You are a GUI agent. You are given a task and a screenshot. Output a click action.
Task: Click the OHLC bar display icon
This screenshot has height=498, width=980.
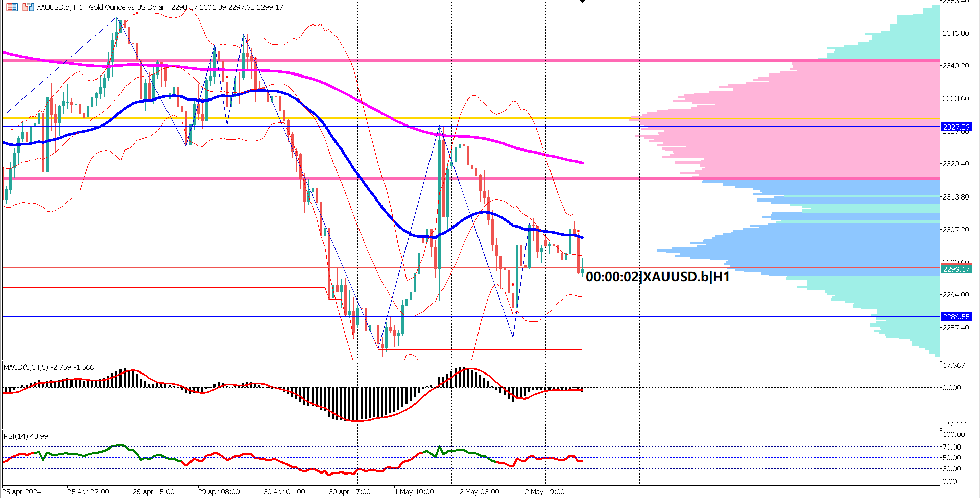click(28, 7)
